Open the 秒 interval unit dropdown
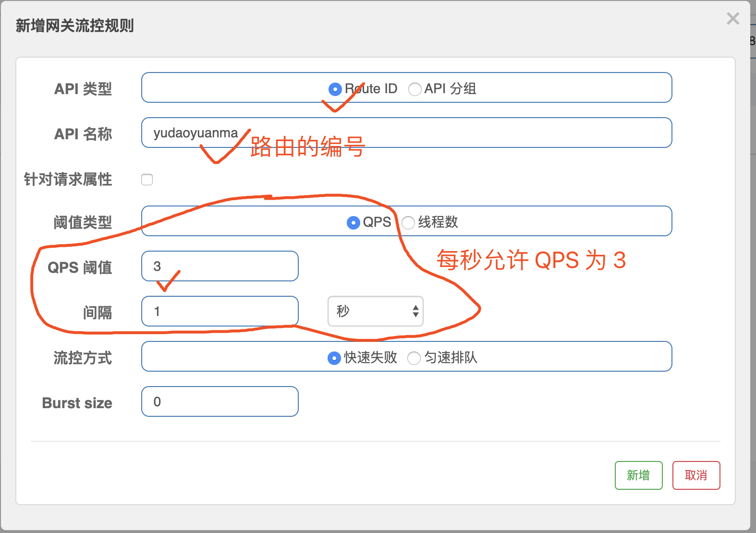The image size is (756, 533). pos(376,311)
